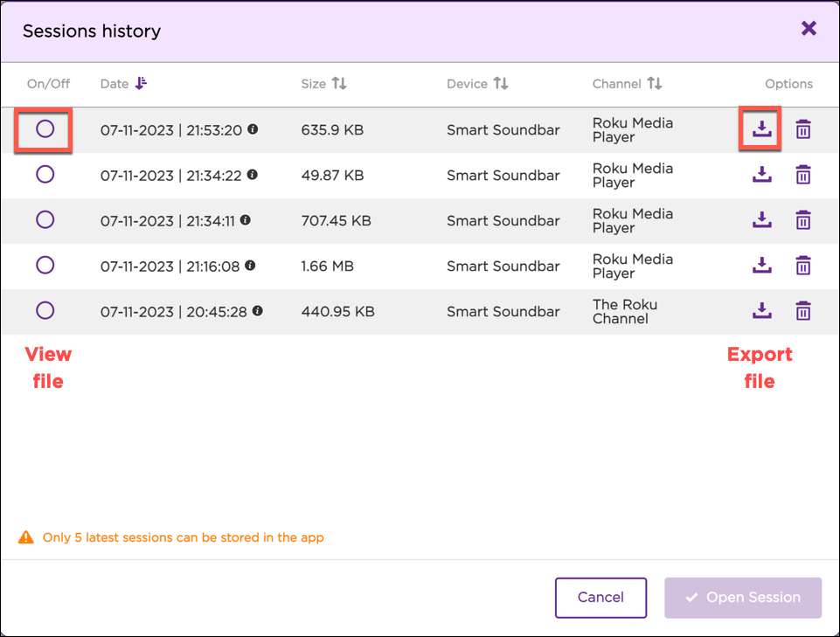
Task: Export the 49.87 KB session file
Action: pyautogui.click(x=761, y=174)
